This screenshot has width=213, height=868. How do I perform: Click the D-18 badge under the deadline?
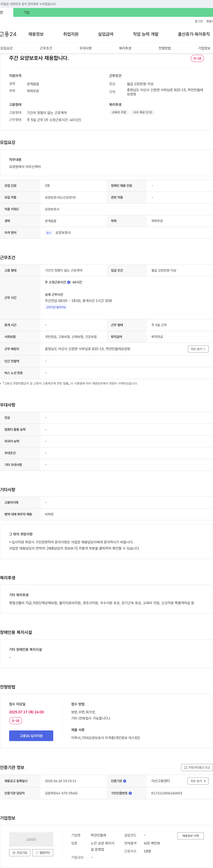coord(16,721)
